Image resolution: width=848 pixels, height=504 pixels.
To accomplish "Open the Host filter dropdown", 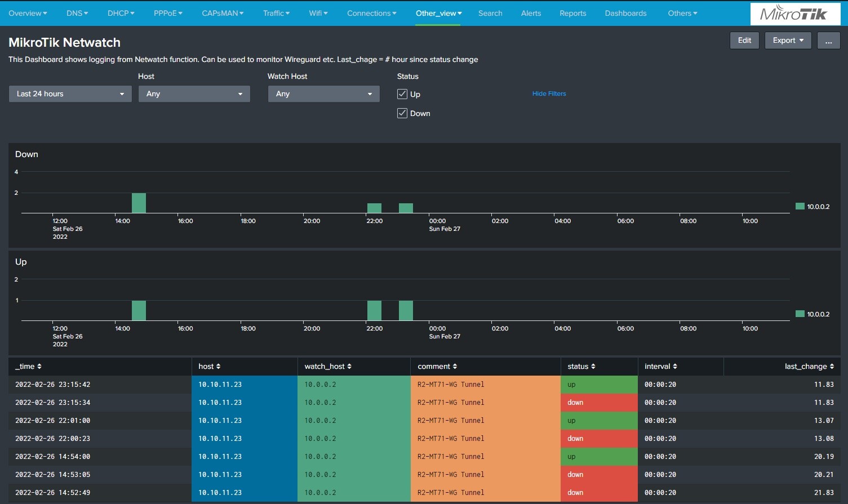I will click(194, 94).
